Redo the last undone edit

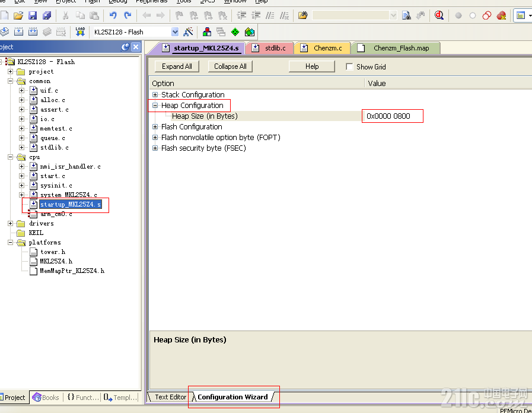(x=128, y=15)
